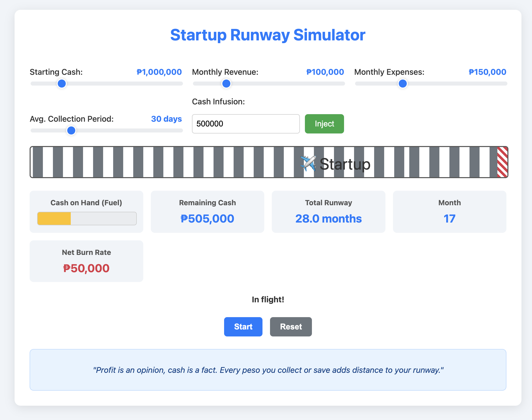Click the airplane icon on the runway
The height and width of the screenshot is (420, 532).
click(308, 163)
